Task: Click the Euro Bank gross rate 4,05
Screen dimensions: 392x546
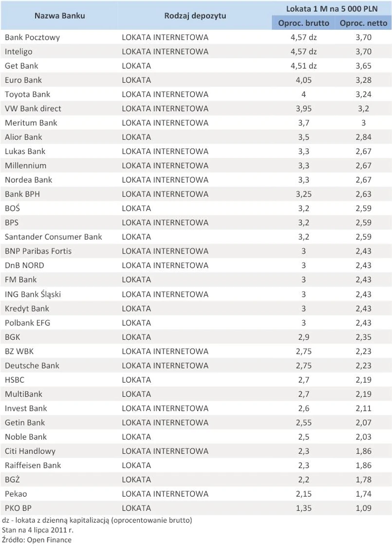Action: pos(303,80)
